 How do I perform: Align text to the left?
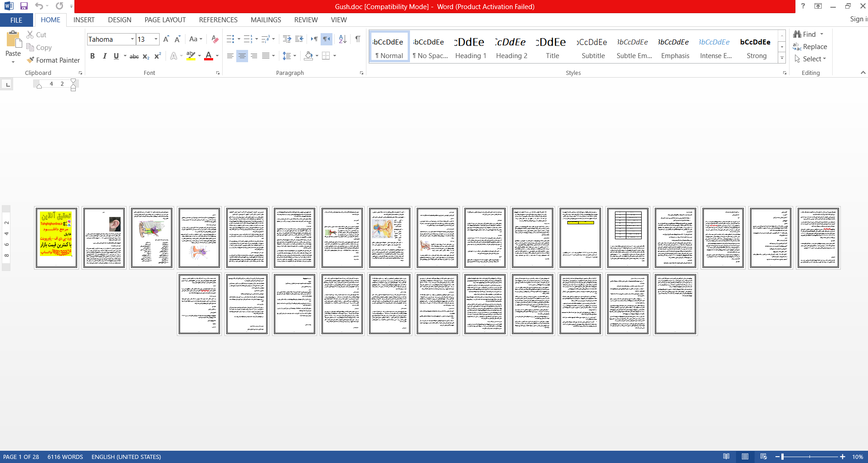pos(230,56)
